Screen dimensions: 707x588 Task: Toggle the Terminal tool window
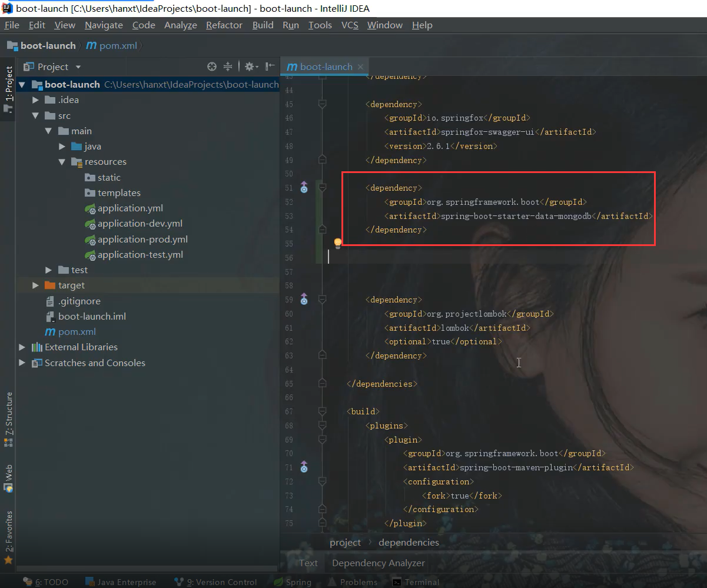(x=416, y=582)
